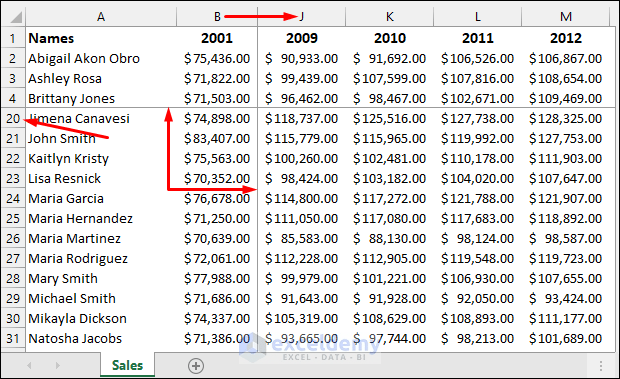
Task: Click value $118,737.00
Action: (x=301, y=118)
